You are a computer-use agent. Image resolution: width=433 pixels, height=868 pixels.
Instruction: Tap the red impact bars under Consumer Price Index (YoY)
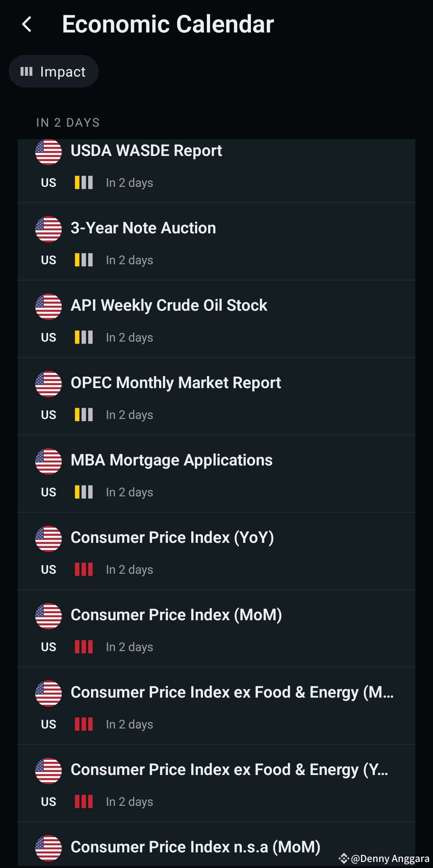(x=84, y=569)
